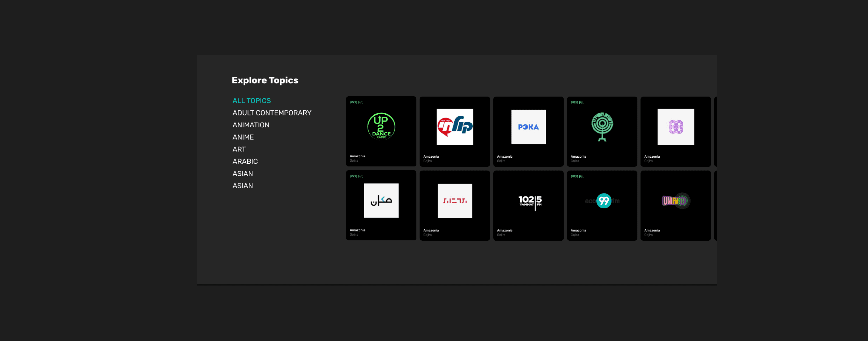This screenshot has height=341, width=868.
Task: Click '99% Fit' on the green antenna card
Action: coord(577,103)
